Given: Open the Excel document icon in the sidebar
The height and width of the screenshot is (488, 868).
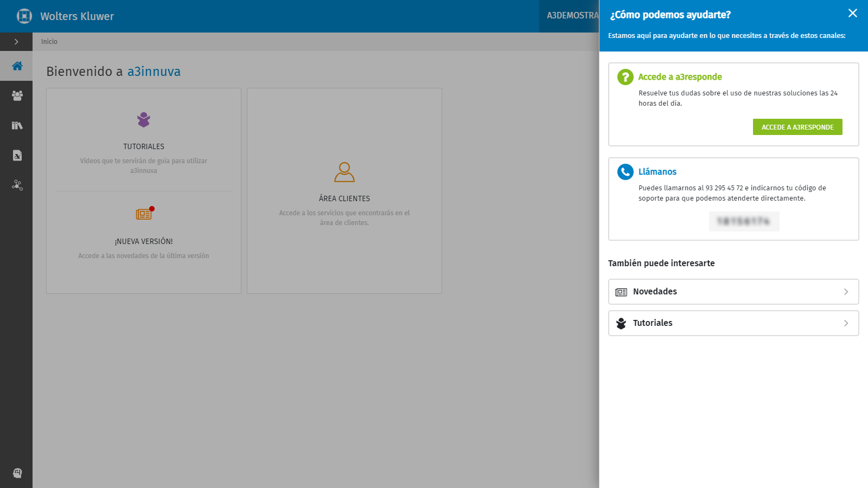Looking at the screenshot, I should (17, 156).
